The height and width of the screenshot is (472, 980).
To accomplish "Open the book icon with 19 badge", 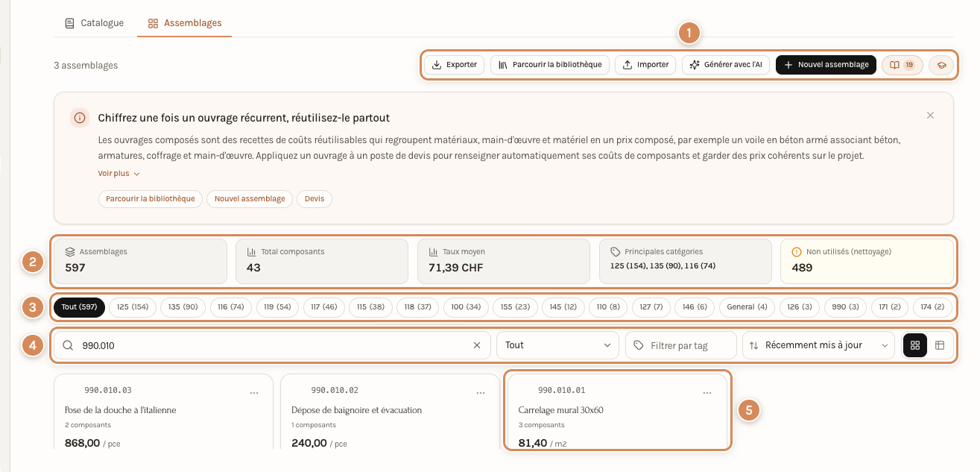I will (902, 65).
